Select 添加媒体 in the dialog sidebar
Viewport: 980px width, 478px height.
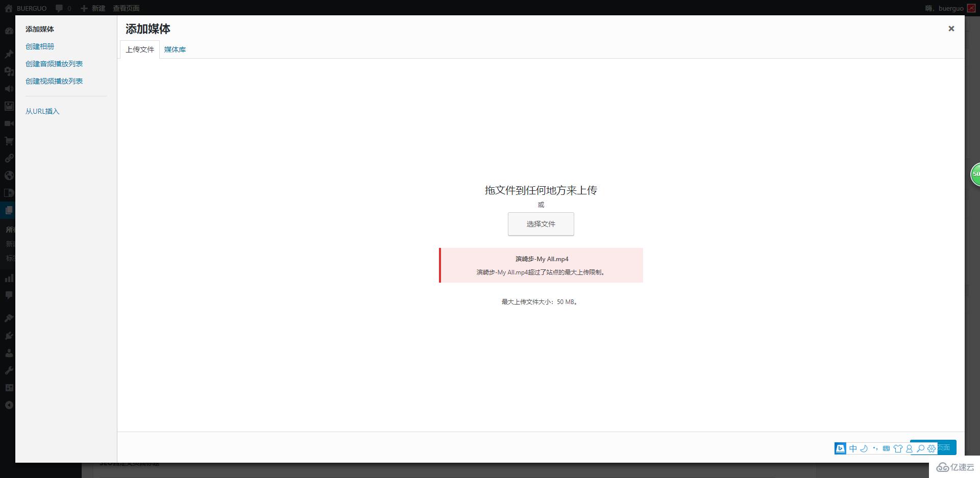40,29
